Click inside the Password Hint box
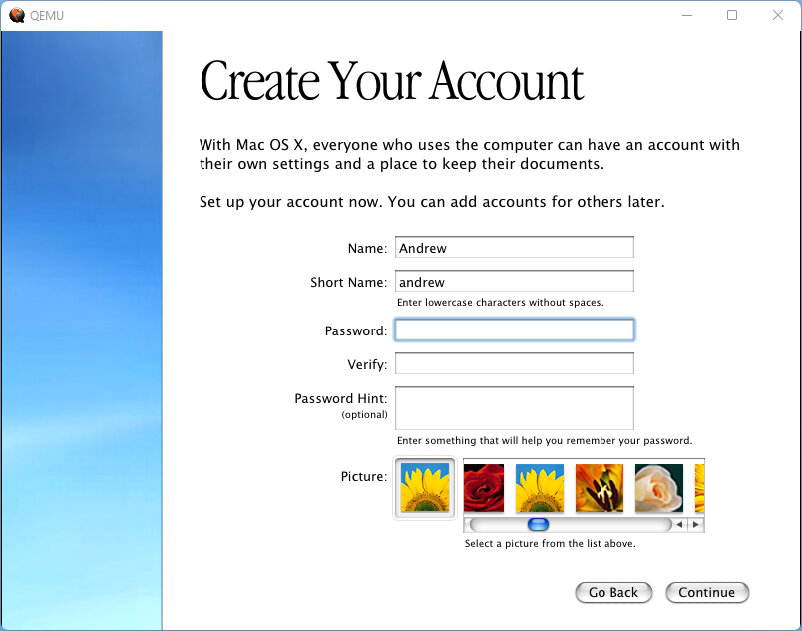 (514, 408)
